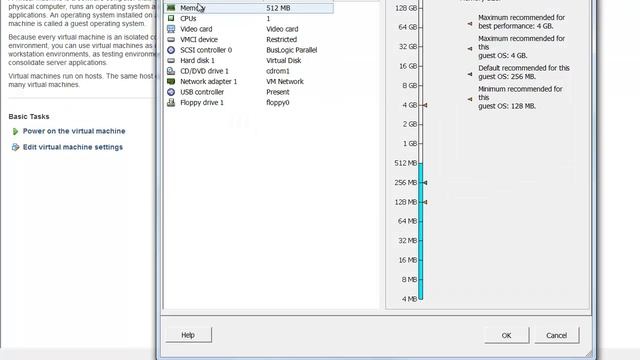
Task: Select the CPUs row label
Action: 188,18
